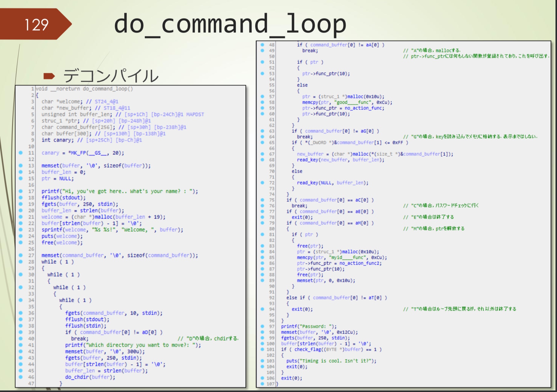Click the memcpy "myid___func" line
Viewport: 557px width, 392px height.
coord(342,257)
